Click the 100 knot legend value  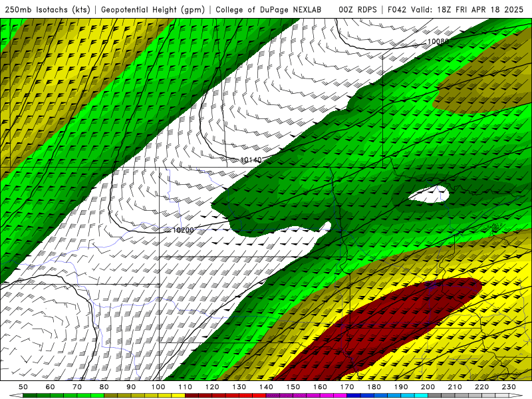[x=158, y=387]
